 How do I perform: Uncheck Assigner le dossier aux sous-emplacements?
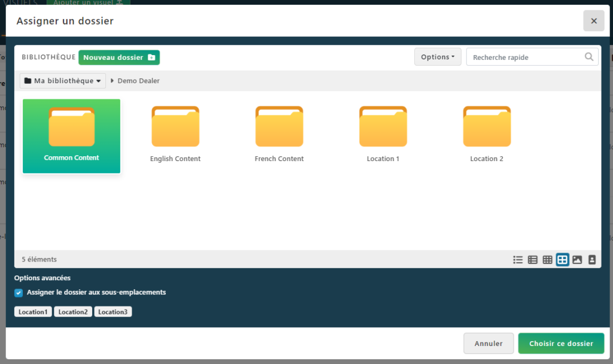(x=19, y=293)
